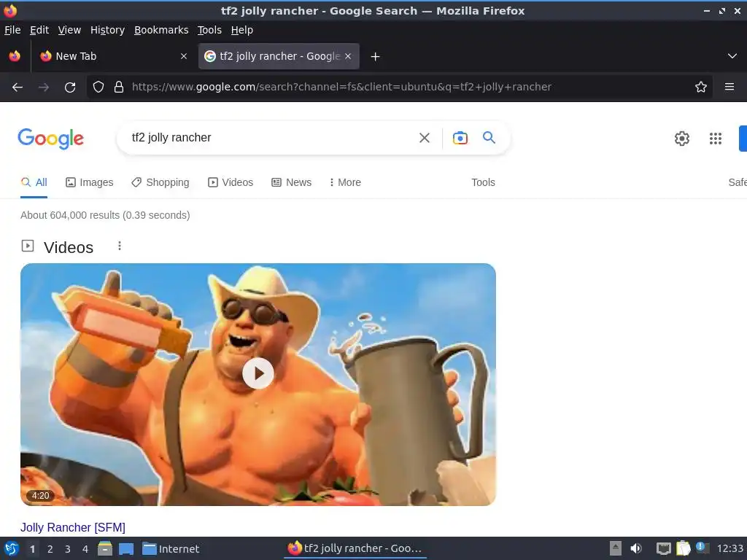Click the 12:33 taskbar clock
747x560 pixels.
729,548
